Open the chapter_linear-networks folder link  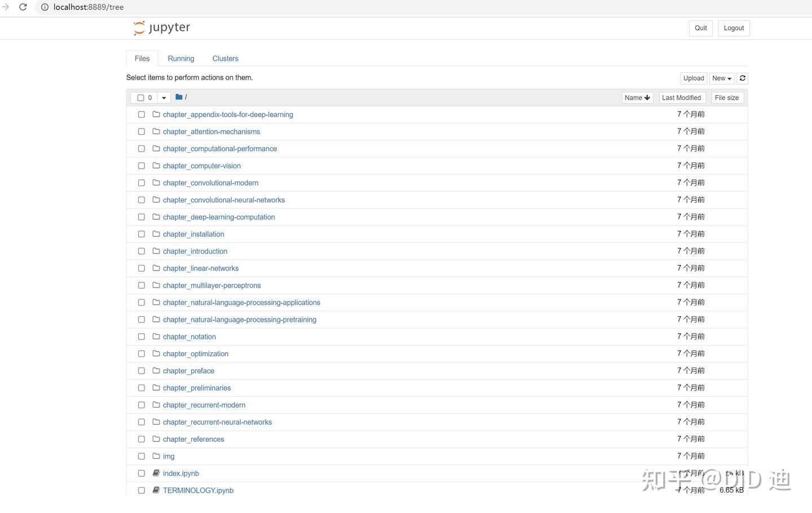point(201,268)
